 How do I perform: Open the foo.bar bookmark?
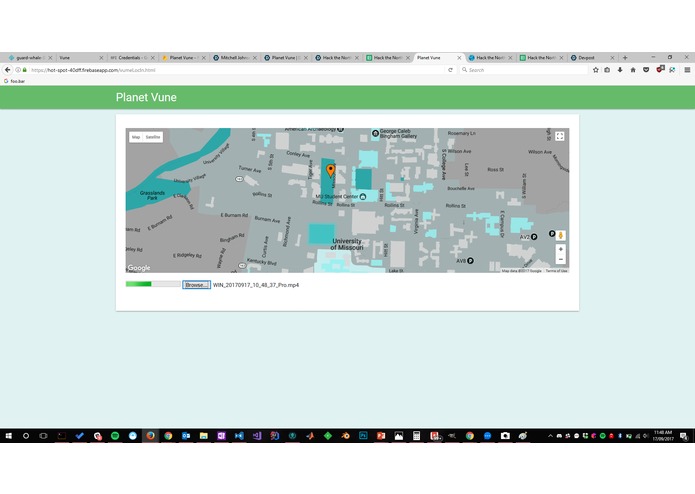(14, 81)
